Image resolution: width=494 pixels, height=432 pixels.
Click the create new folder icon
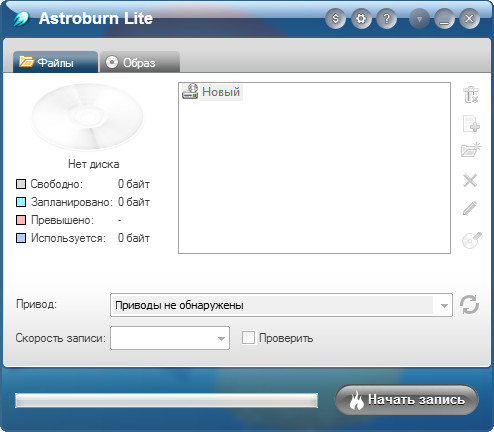(471, 150)
